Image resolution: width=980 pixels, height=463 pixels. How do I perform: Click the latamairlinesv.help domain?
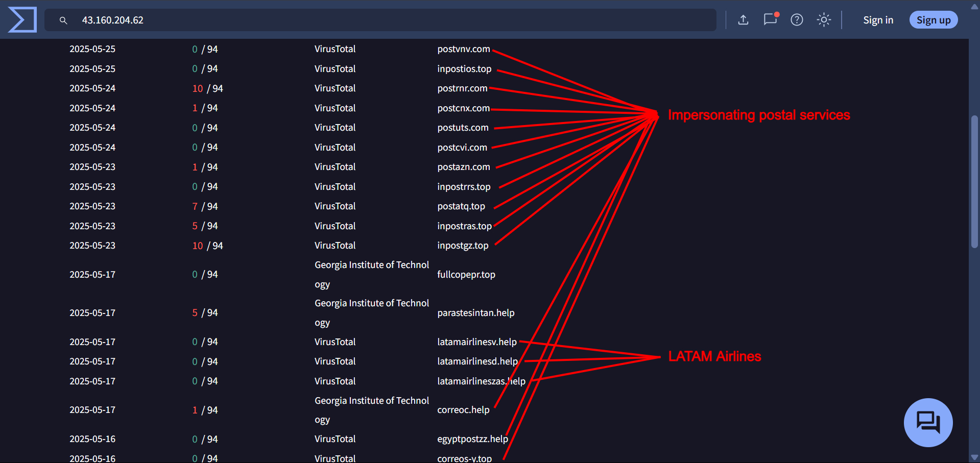(476, 342)
